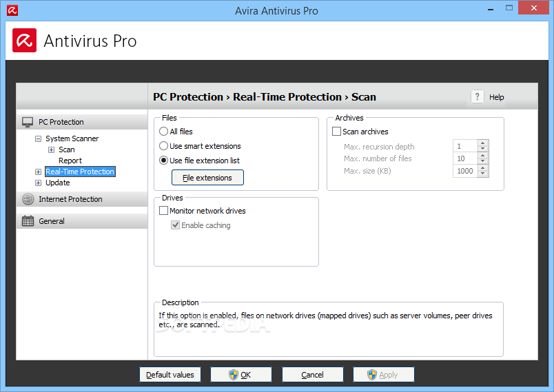Select the All files radio button
This screenshot has height=392, width=554.
[x=163, y=132]
